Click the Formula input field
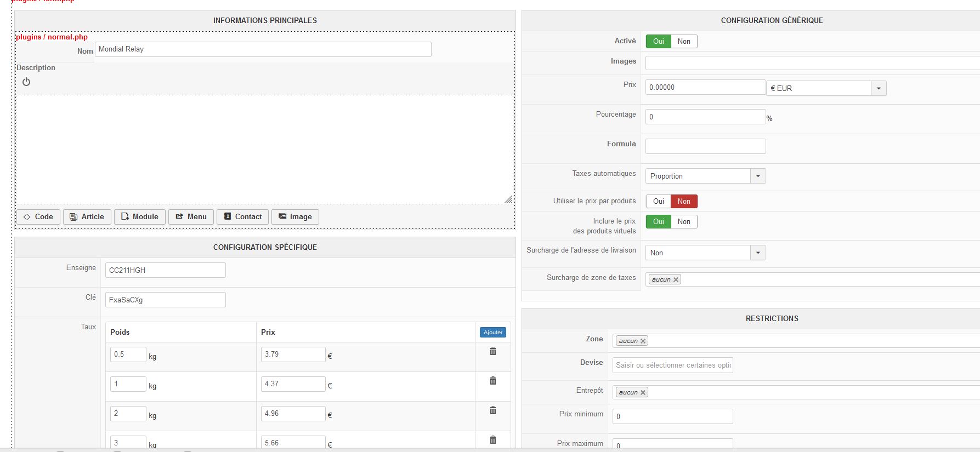Image resolution: width=980 pixels, height=452 pixels. [x=705, y=146]
